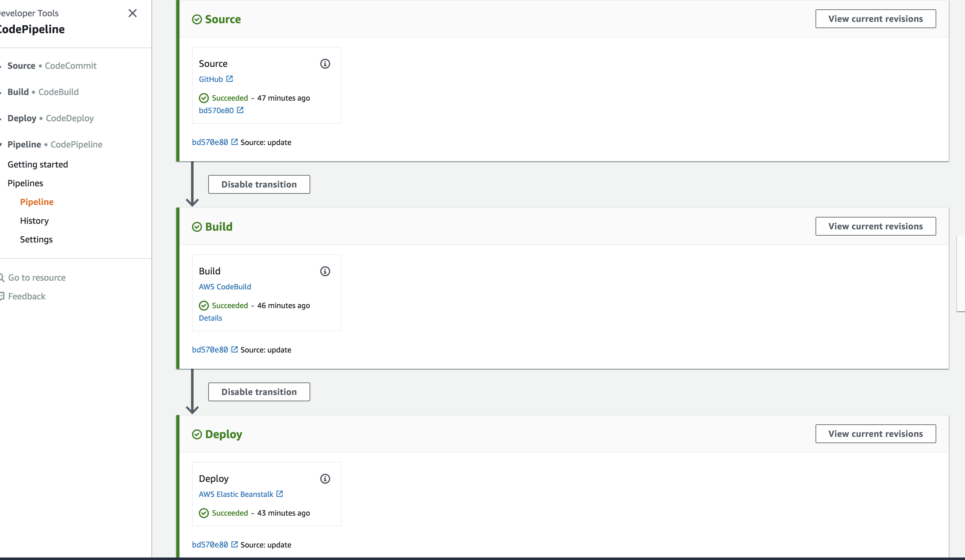Click the green Succeeded checkmark in the Build card

pyautogui.click(x=204, y=305)
